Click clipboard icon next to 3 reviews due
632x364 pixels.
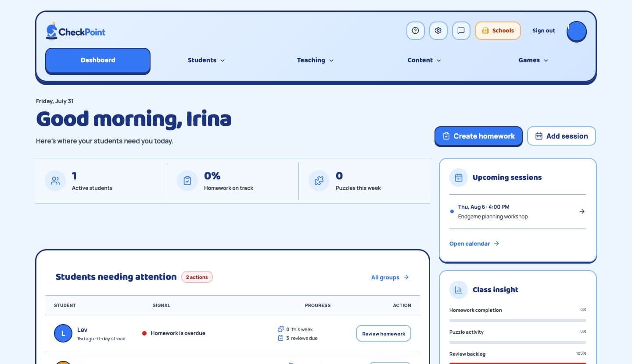pos(280,338)
